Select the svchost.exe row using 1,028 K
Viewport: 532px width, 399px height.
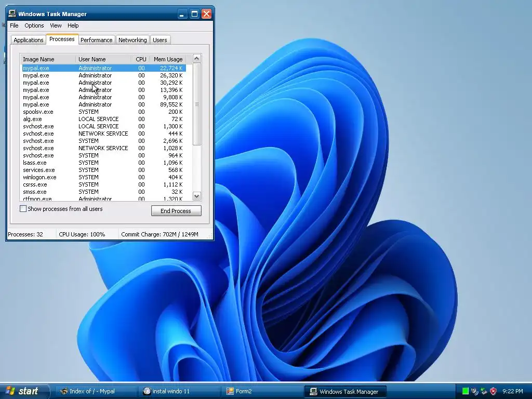104,148
